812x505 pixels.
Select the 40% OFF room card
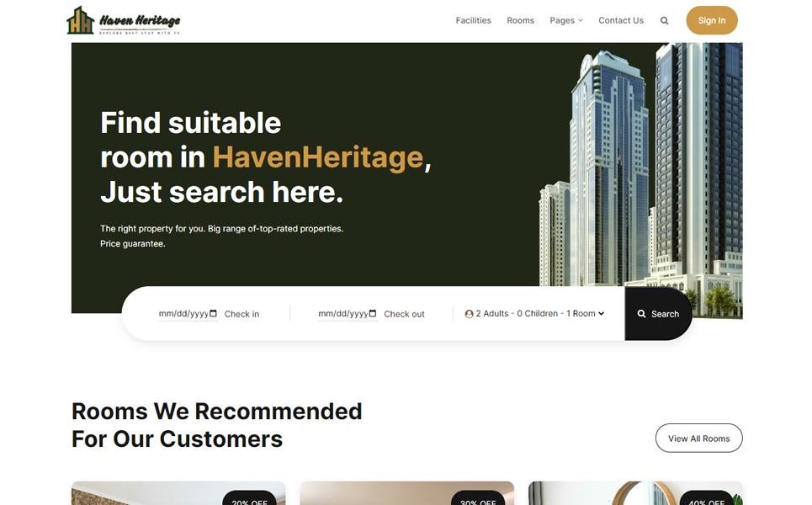click(x=635, y=493)
